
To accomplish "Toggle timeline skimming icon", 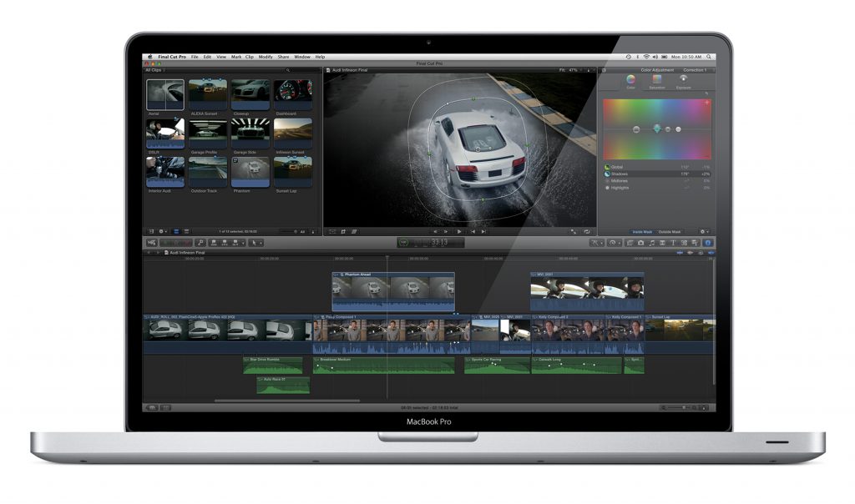I will (680, 253).
